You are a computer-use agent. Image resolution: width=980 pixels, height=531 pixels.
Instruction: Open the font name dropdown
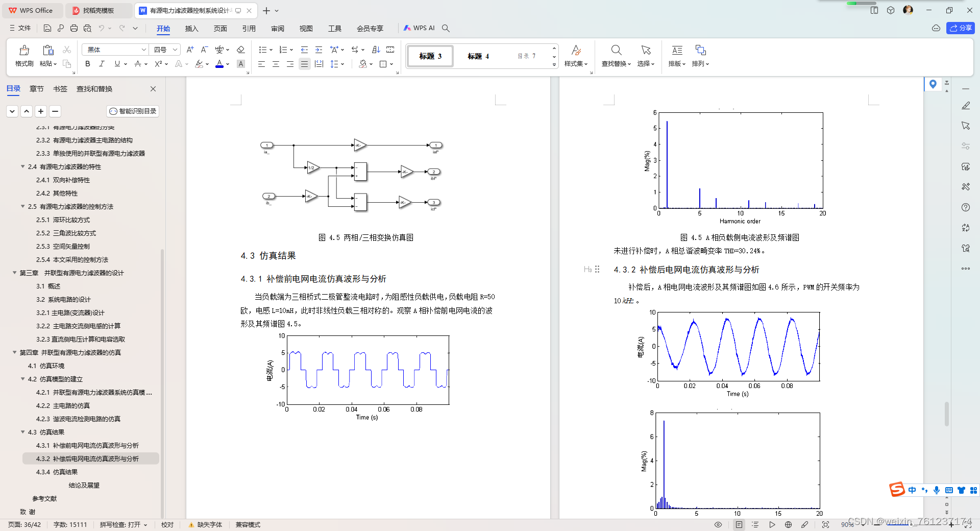coord(144,50)
